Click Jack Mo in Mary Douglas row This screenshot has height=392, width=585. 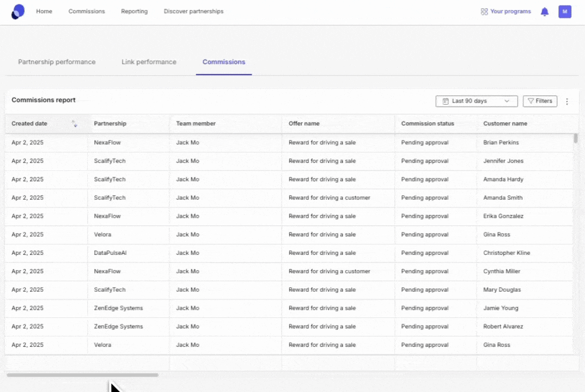coord(188,290)
